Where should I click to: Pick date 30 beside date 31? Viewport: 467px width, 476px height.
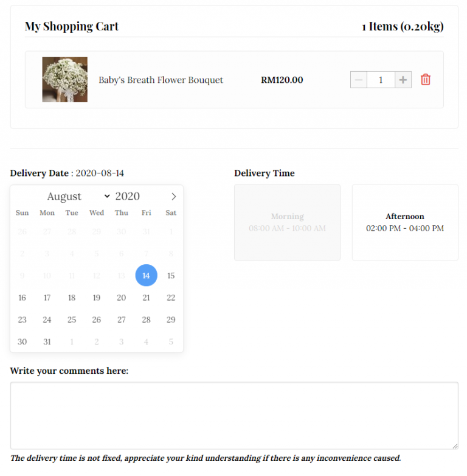(x=22, y=341)
